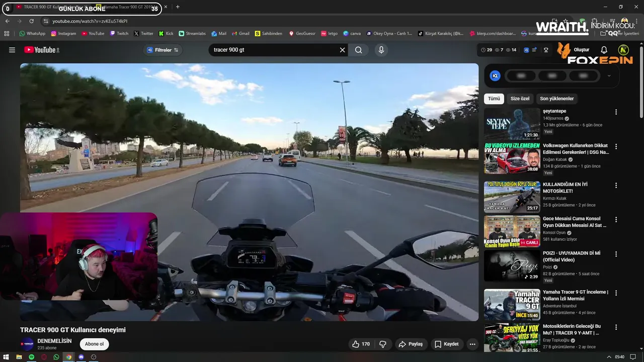
Task: Open more actions below the video
Action: tap(472, 344)
